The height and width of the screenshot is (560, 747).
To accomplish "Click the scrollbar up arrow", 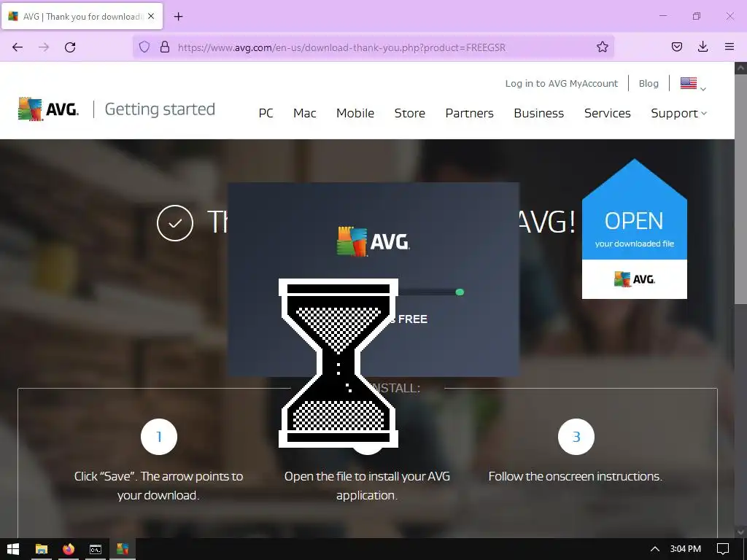I will pos(740,68).
